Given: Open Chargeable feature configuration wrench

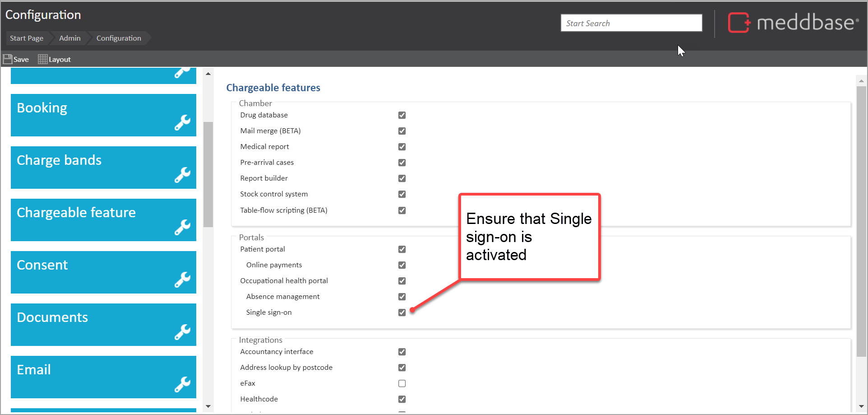Looking at the screenshot, I should [x=183, y=227].
